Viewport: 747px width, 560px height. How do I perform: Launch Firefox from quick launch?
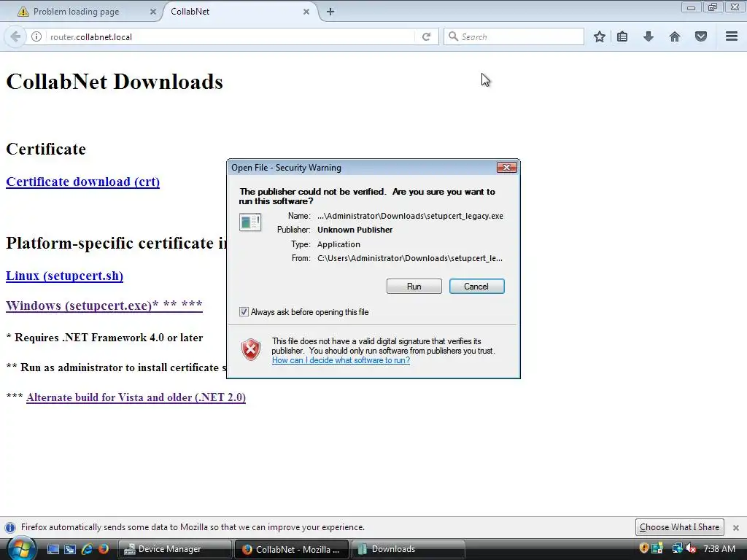point(104,549)
